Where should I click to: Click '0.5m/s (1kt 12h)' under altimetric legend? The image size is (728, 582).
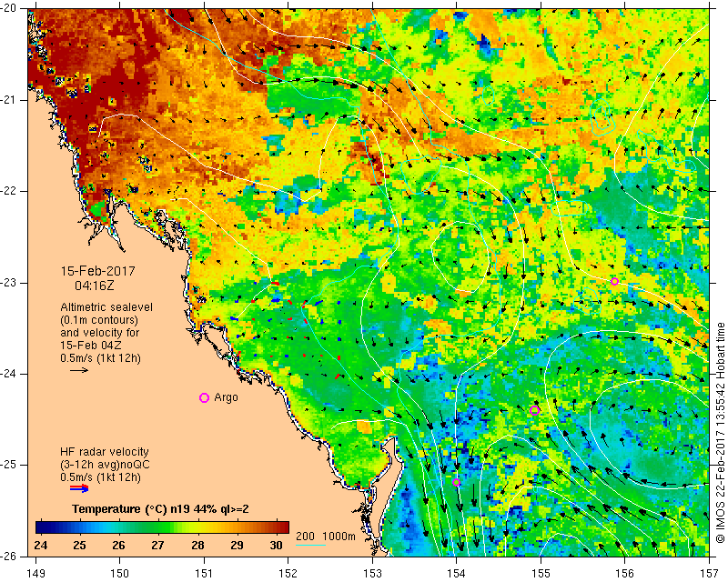(x=100, y=358)
